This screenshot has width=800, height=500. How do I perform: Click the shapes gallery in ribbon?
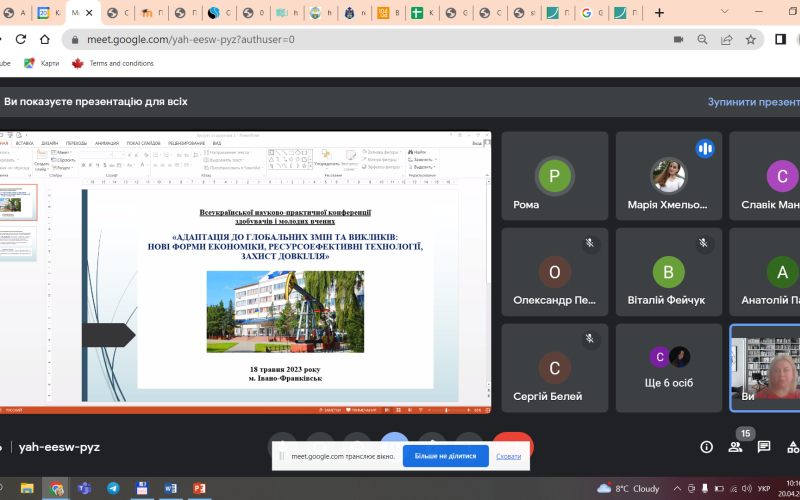[290, 159]
